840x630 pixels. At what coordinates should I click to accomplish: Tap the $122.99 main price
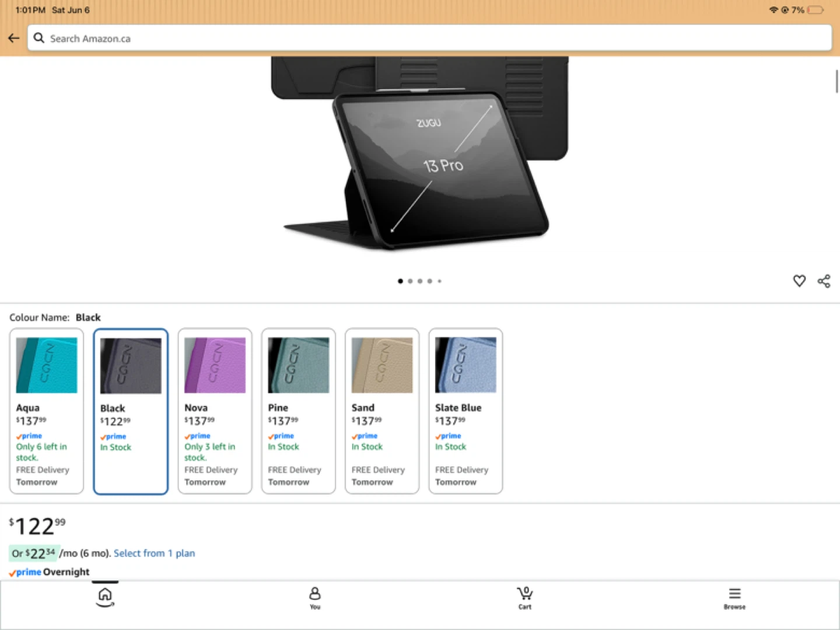pos(37,526)
